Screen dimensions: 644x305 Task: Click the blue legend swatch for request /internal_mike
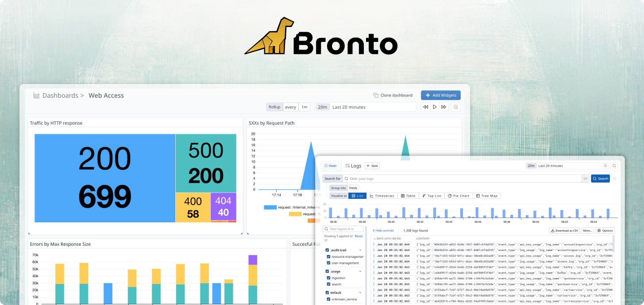click(x=270, y=207)
